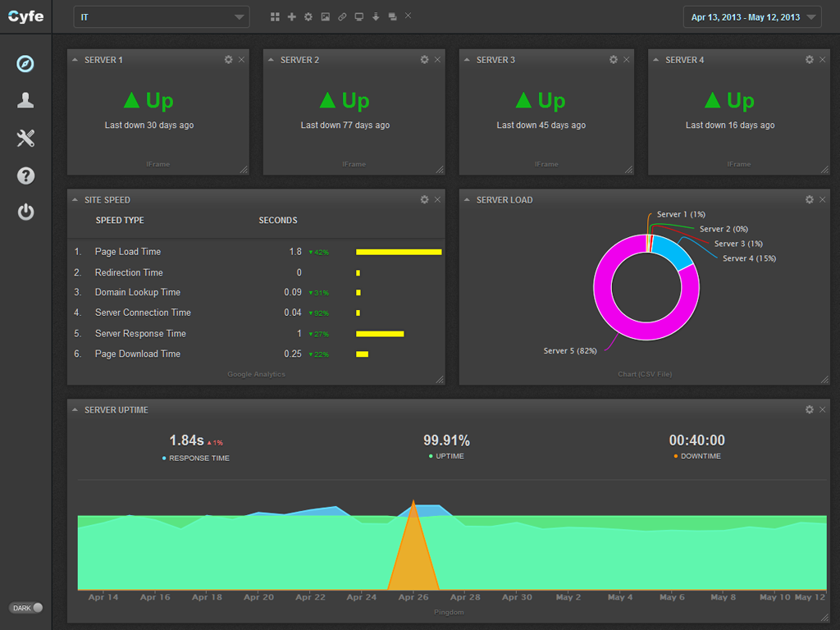The height and width of the screenshot is (630, 840).
Task: Click the TV mode monitor icon
Action: [x=359, y=16]
